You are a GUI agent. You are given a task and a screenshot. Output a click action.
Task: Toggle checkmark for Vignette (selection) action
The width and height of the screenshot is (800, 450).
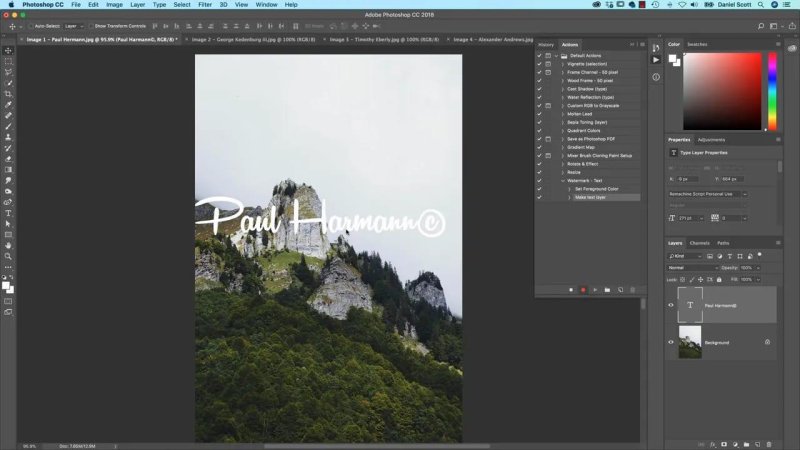[x=539, y=64]
